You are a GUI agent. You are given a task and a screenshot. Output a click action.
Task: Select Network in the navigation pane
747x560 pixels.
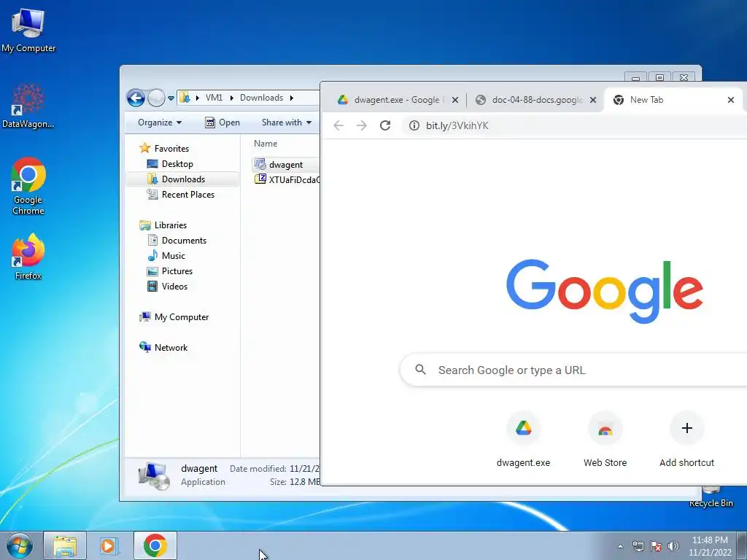click(163, 348)
